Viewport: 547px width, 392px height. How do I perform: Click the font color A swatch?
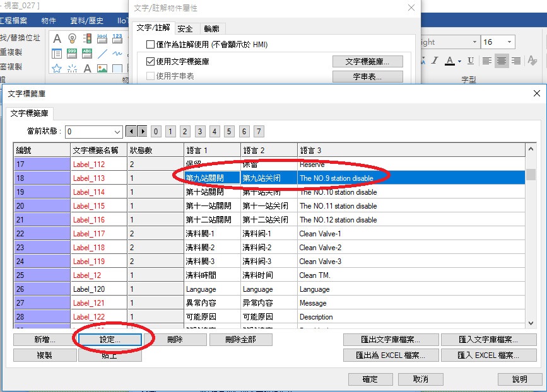[449, 61]
